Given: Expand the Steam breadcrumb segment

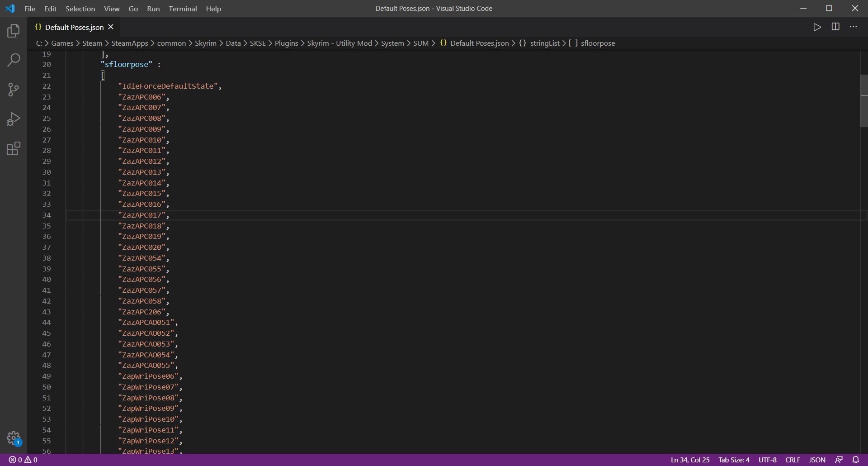Looking at the screenshot, I should pos(92,43).
